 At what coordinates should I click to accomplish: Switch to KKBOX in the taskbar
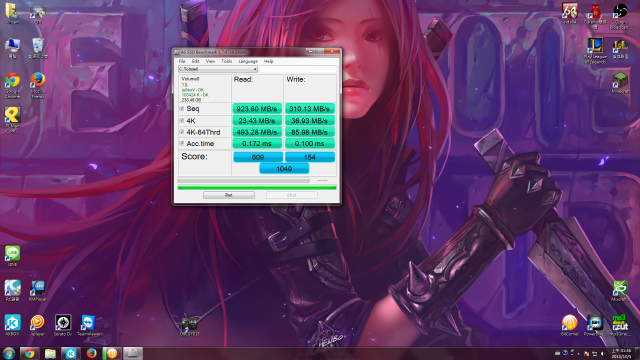[71, 353]
